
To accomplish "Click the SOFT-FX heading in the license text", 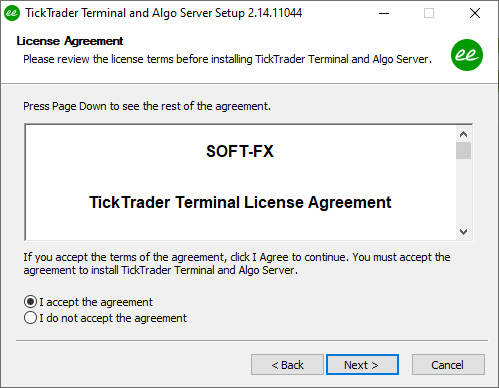I will [240, 151].
